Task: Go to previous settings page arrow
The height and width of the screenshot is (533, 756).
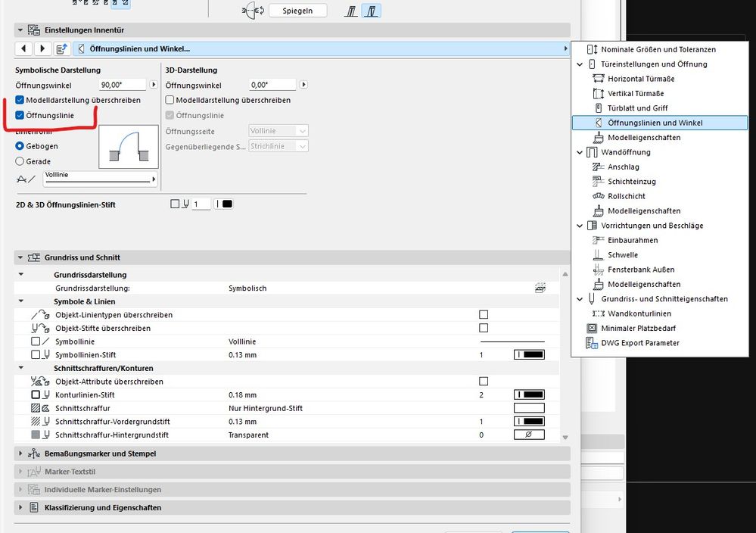Action: pos(23,48)
